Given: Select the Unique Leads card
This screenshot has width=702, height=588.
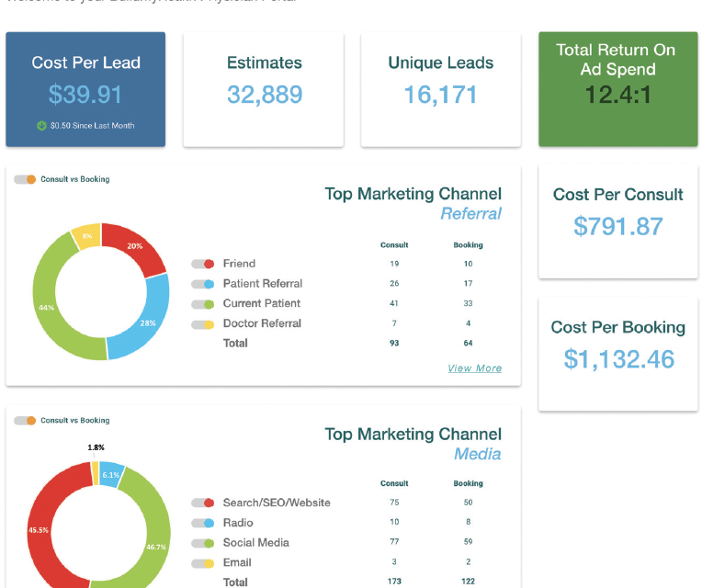Looking at the screenshot, I should [441, 89].
